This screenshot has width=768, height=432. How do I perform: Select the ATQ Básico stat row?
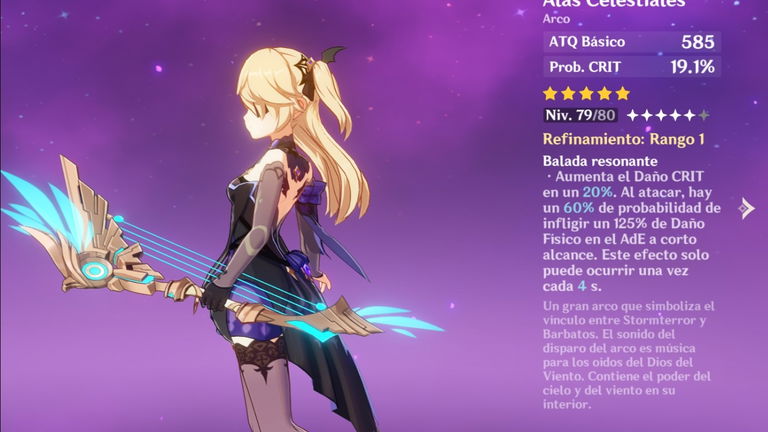coord(632,42)
